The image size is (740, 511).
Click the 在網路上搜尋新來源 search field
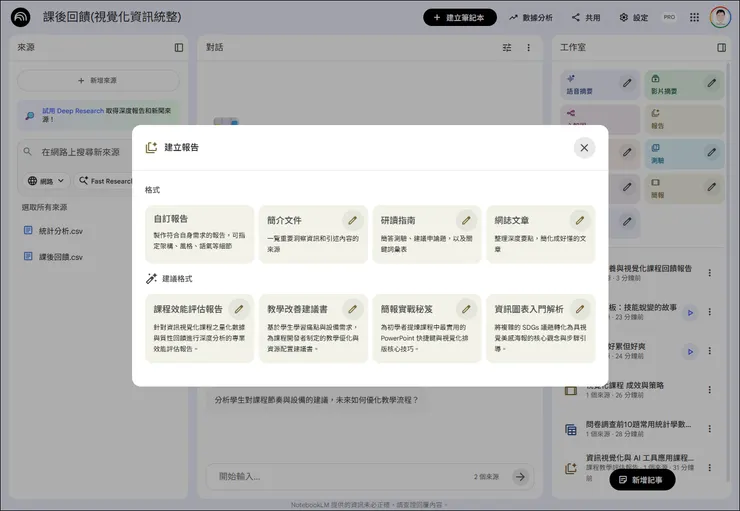[80, 152]
